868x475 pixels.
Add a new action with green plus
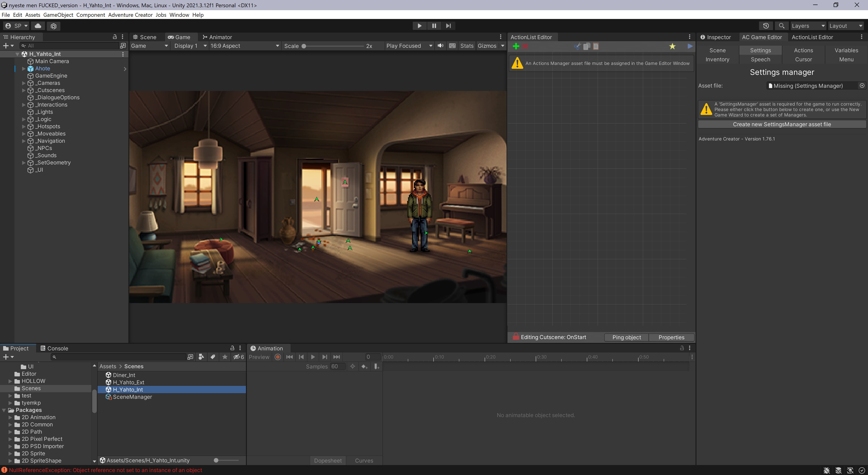point(516,47)
